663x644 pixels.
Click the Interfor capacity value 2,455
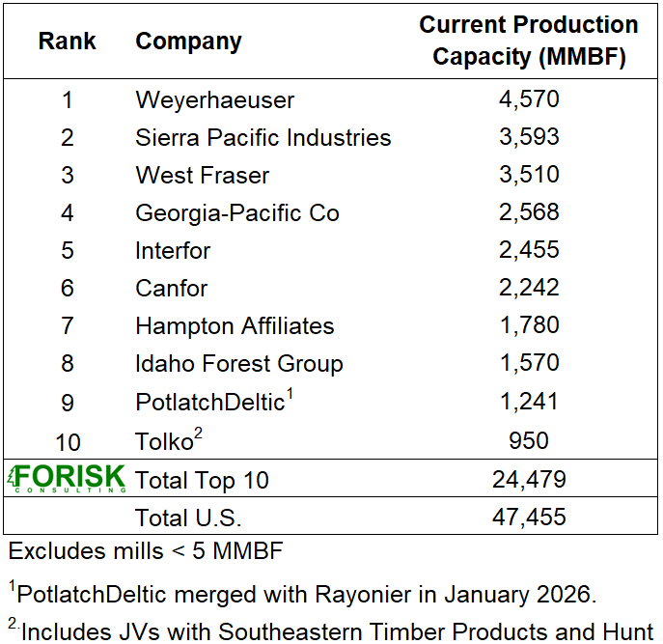point(529,250)
